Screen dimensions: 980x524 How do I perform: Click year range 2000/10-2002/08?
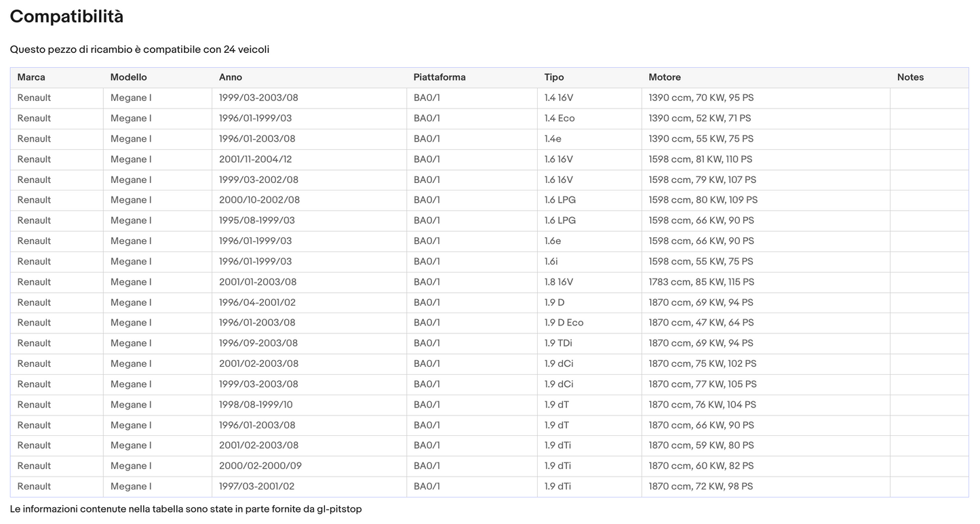(259, 200)
